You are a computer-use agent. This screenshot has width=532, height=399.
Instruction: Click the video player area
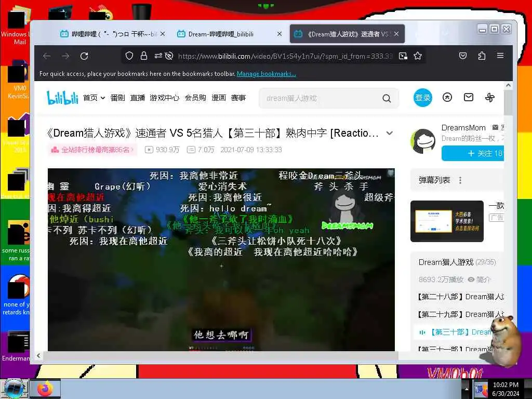tap(221, 260)
